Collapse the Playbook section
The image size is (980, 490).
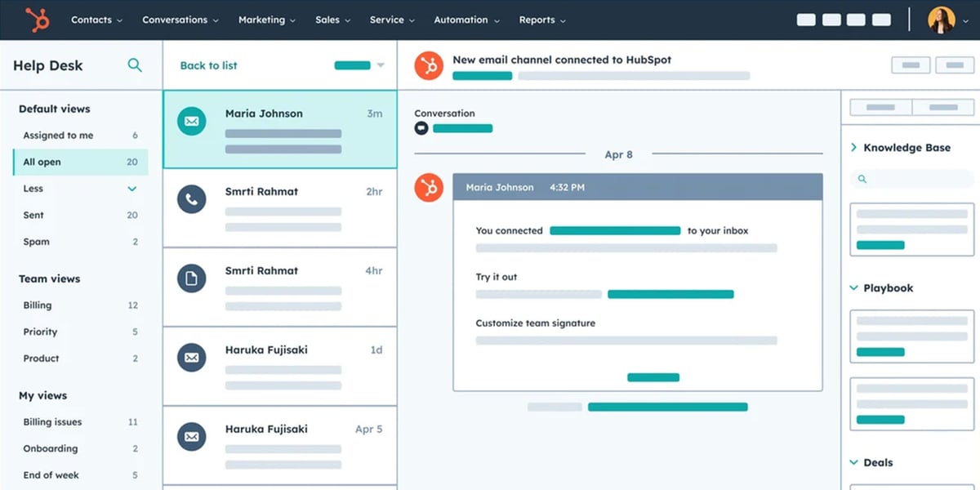pyautogui.click(x=854, y=288)
